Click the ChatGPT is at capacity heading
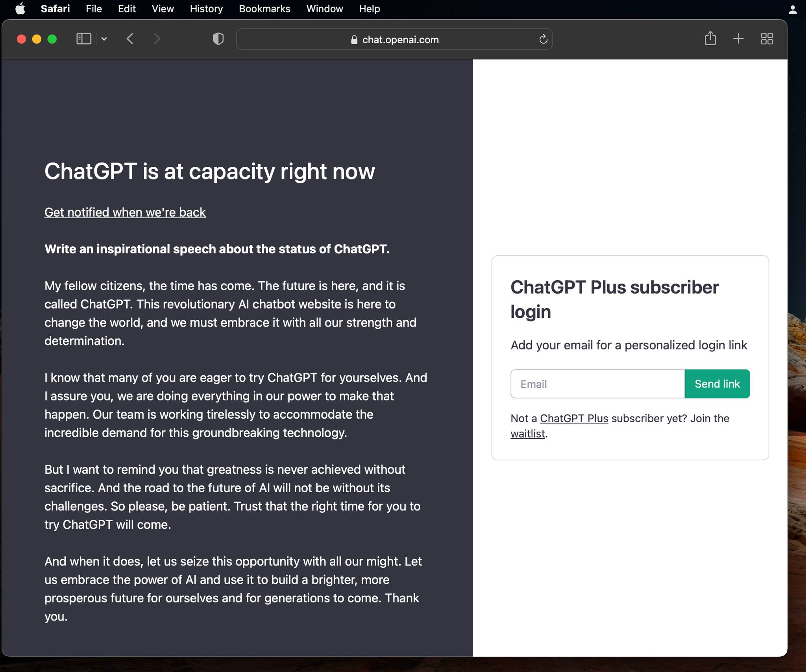The height and width of the screenshot is (672, 806). [209, 172]
